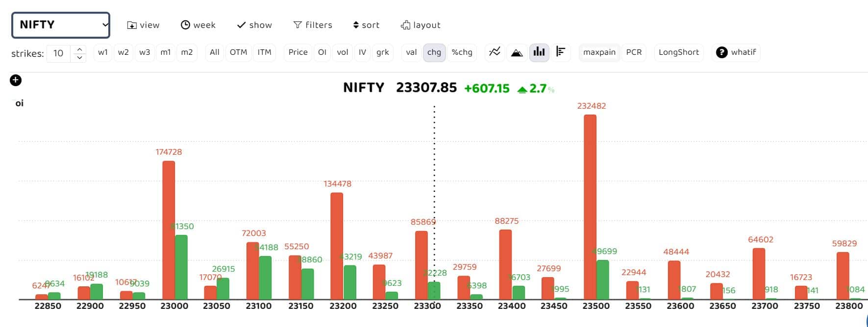Click the show checkmark icon
Viewport: 868px width, 327px height.
(x=241, y=25)
